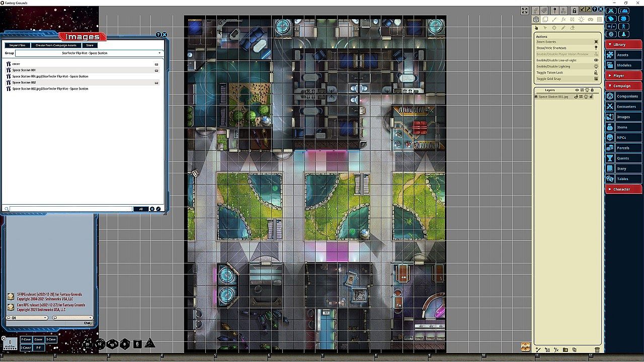Viewport: 644px width, 362px height.
Task: Pick the d10 die
Action: (x=112, y=344)
